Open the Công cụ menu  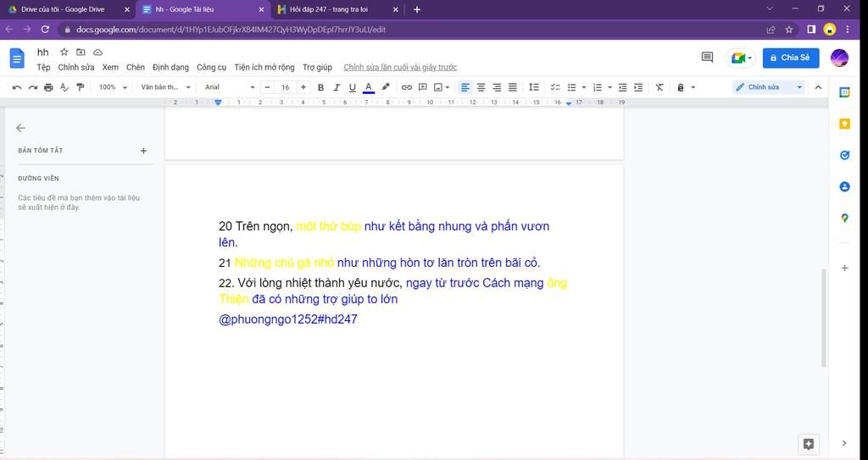211,67
